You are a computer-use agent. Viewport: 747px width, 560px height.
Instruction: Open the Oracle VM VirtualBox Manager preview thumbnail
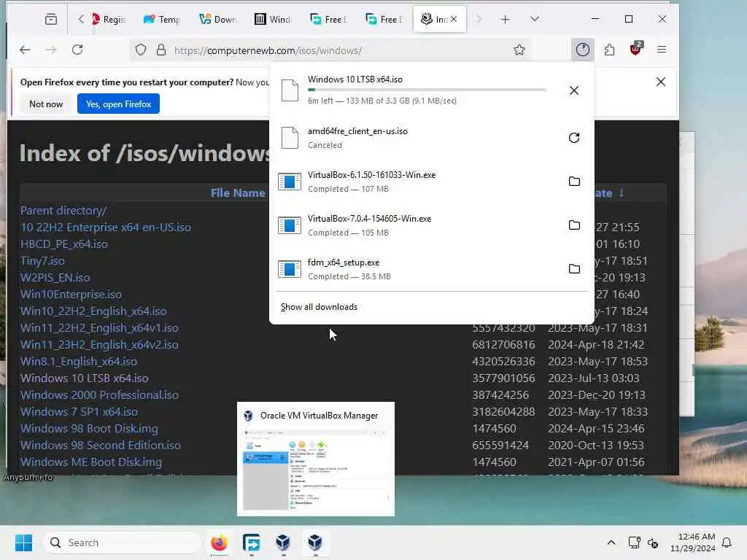click(x=315, y=459)
